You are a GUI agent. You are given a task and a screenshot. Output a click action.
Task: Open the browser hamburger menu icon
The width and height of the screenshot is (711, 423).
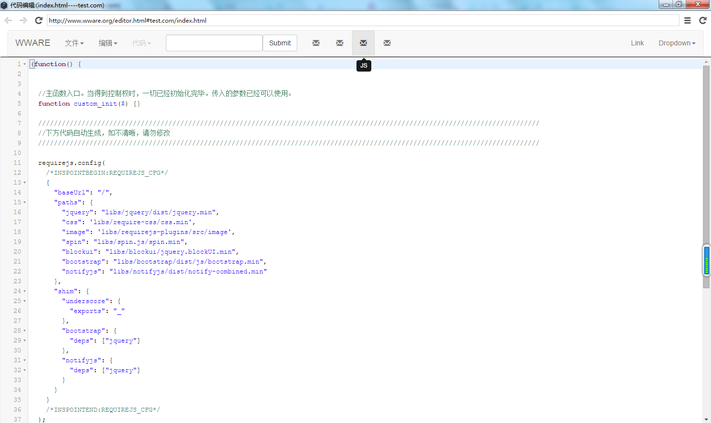(687, 20)
